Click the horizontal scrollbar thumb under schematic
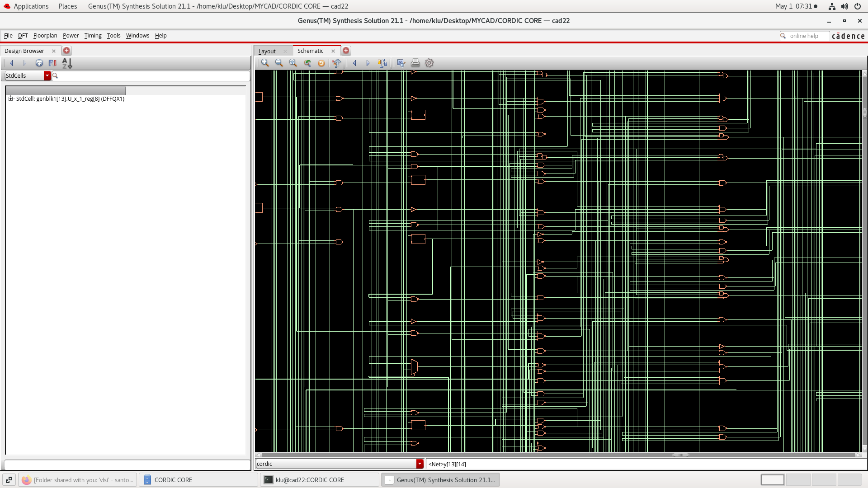Viewport: 868px width, 488px height. click(x=680, y=455)
